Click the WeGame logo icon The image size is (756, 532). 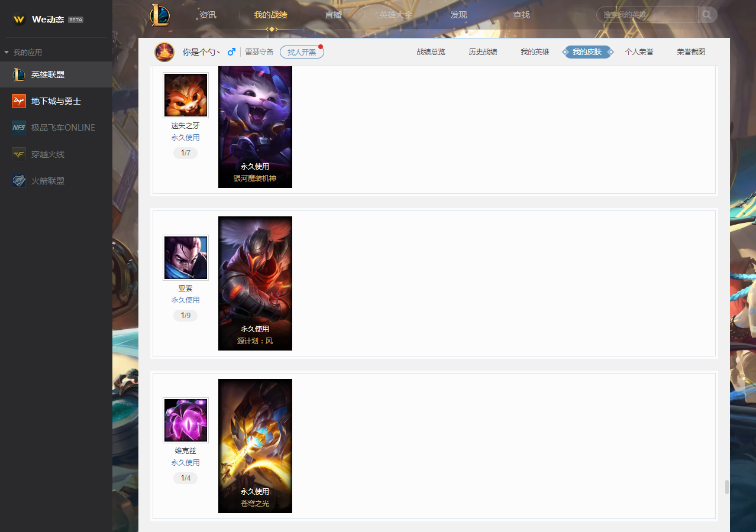tap(19, 20)
